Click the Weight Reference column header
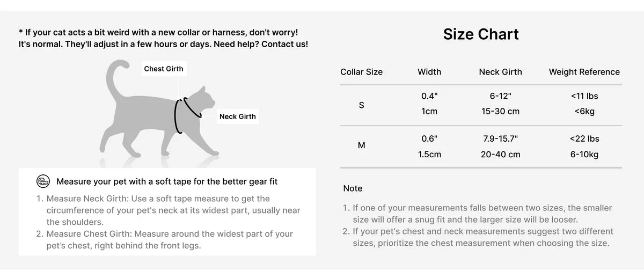The height and width of the screenshot is (278, 644). (x=584, y=72)
